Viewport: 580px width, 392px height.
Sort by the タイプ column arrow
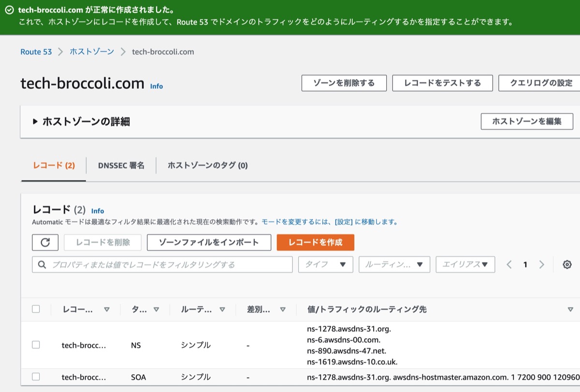(x=156, y=309)
